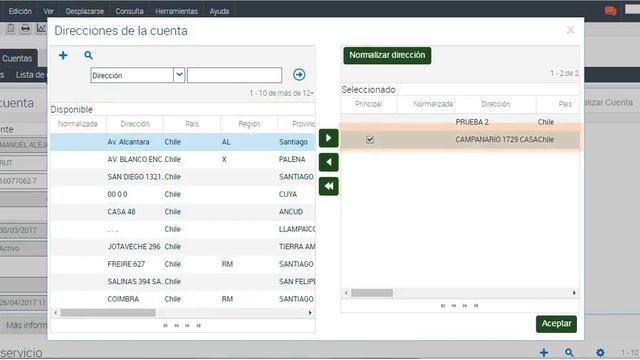Open the Ver menu
Viewport: 640px width, 360px height.
point(49,11)
